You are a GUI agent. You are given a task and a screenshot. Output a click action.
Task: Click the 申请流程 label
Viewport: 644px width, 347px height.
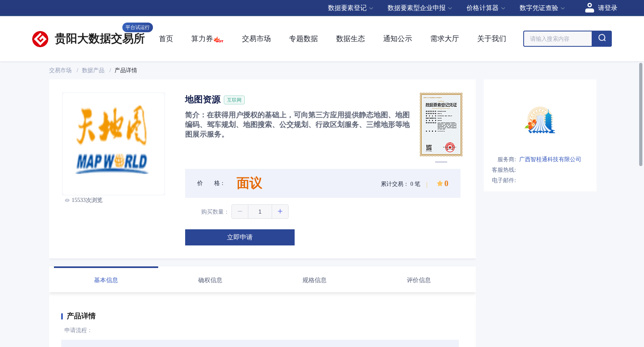78,330
